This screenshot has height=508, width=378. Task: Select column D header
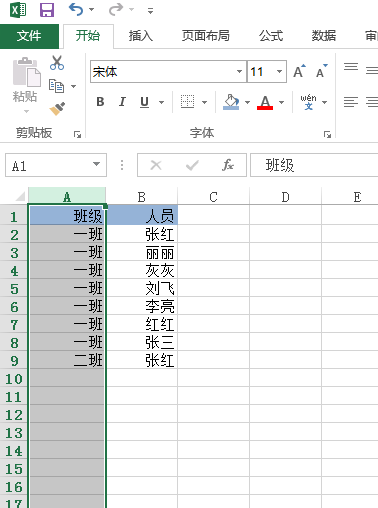coord(285,197)
